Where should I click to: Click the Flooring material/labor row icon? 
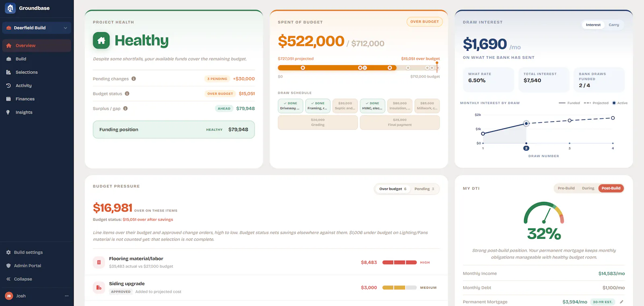coord(99,262)
